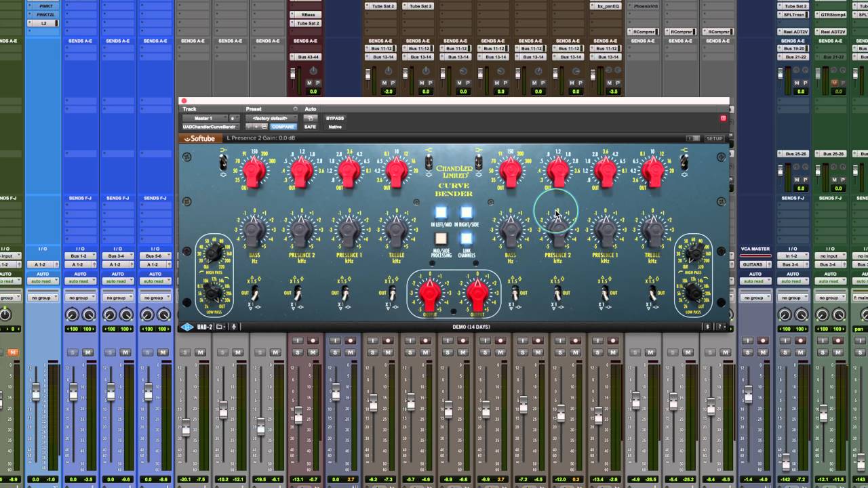The height and width of the screenshot is (488, 868).
Task: Flip left Bass x1.5 multiplier switch
Action: 255,293
